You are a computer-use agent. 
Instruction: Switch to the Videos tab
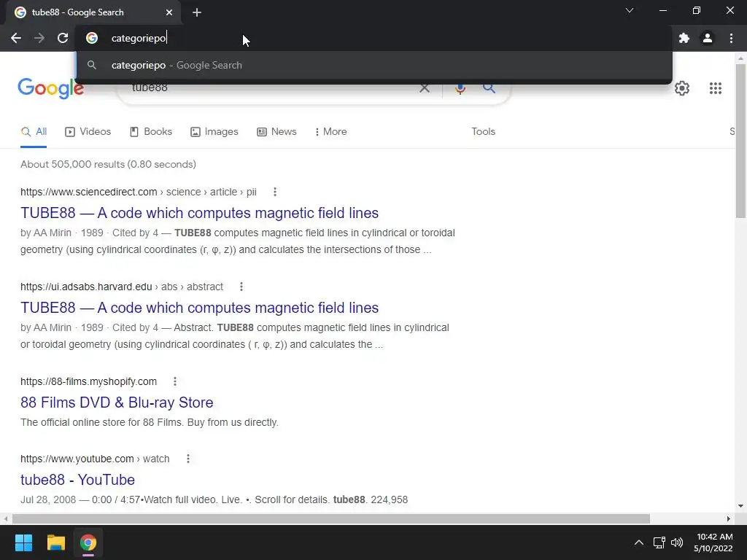[88, 132]
